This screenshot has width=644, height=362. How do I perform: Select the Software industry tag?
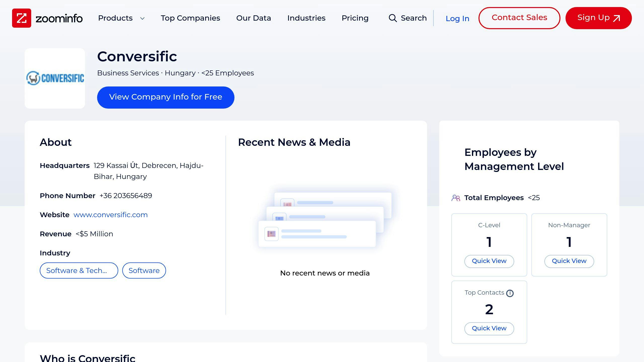coord(144,270)
